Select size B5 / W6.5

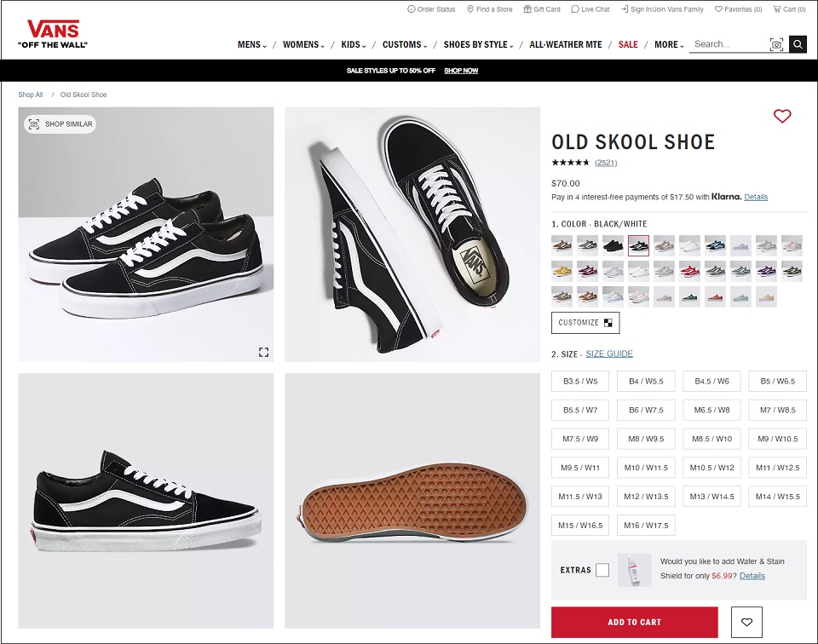pyautogui.click(x=777, y=381)
